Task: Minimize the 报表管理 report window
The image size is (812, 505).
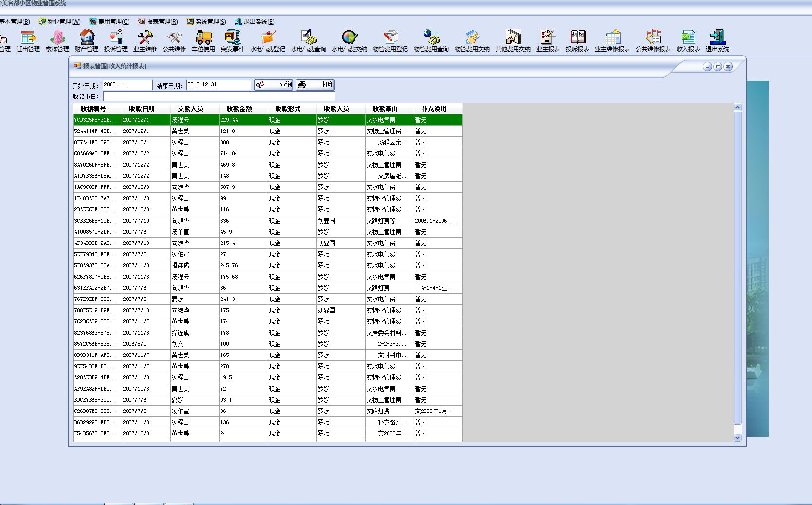Action: pos(707,67)
